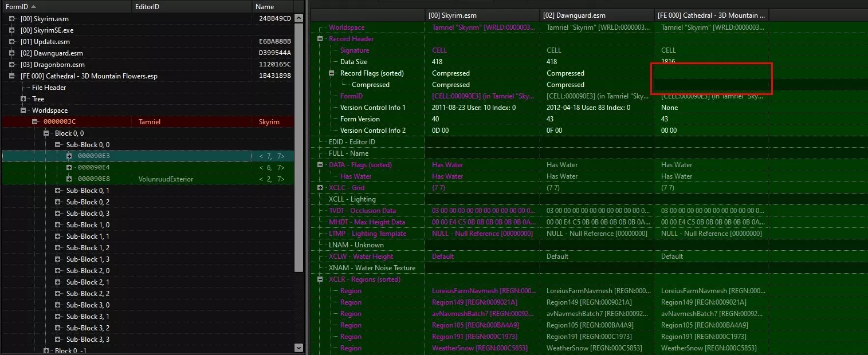
Task: Expand the [00] SkyrimSE.exe node
Action: (12, 30)
